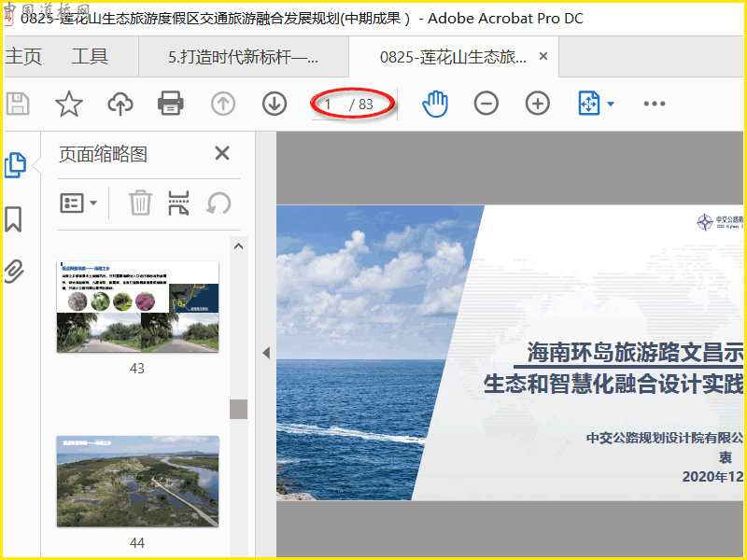This screenshot has width=747, height=560.
Task: Go to previous page arrow
Action: (x=223, y=104)
